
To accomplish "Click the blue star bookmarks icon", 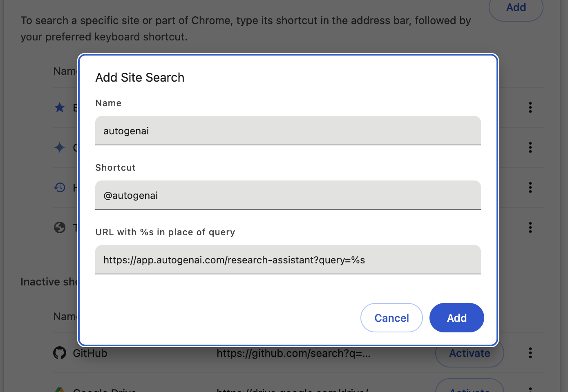I will click(x=60, y=107).
